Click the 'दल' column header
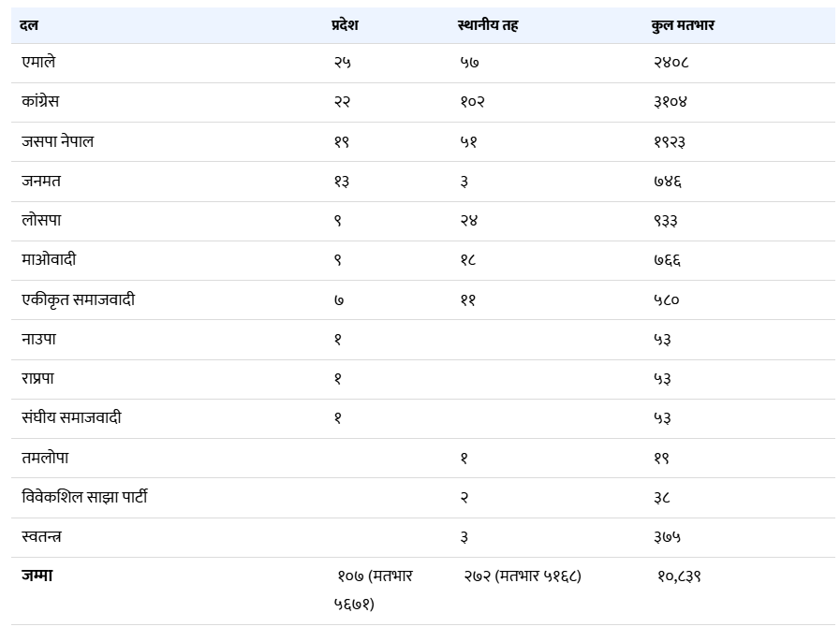The image size is (840, 627). tap(29, 25)
